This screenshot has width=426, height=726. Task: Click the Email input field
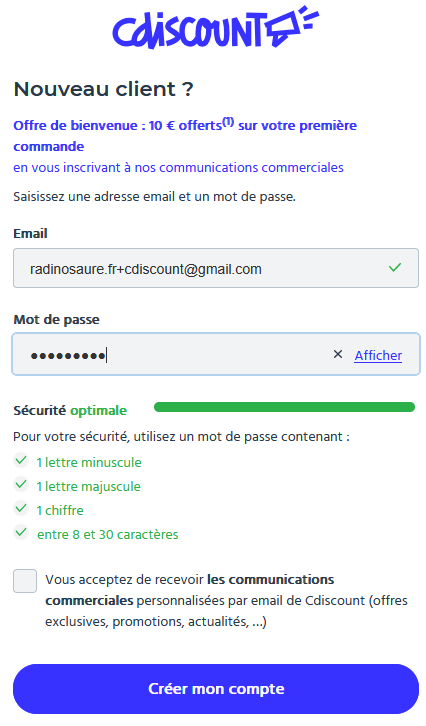pos(216,268)
